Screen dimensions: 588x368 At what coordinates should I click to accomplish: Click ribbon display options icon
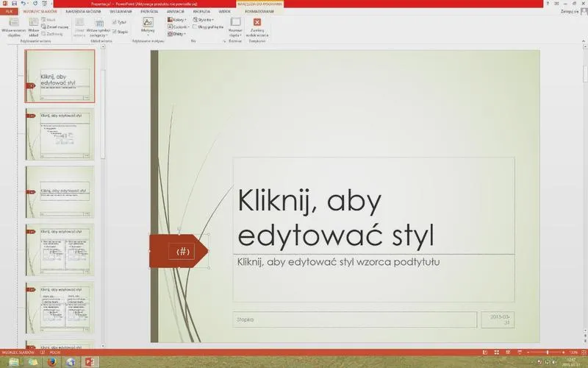(x=557, y=4)
